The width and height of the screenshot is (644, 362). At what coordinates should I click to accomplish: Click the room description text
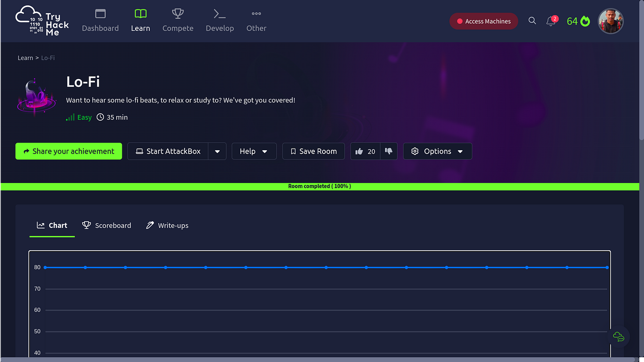[x=181, y=100]
